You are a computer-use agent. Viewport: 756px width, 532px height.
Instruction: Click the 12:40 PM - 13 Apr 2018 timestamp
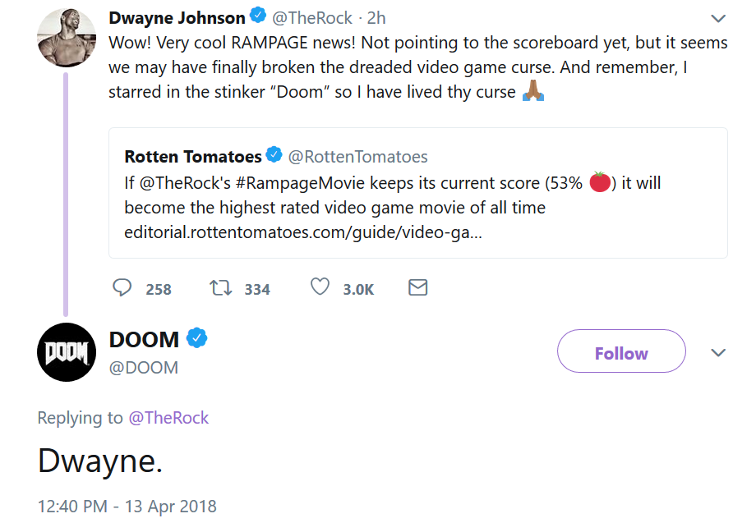[x=127, y=506]
